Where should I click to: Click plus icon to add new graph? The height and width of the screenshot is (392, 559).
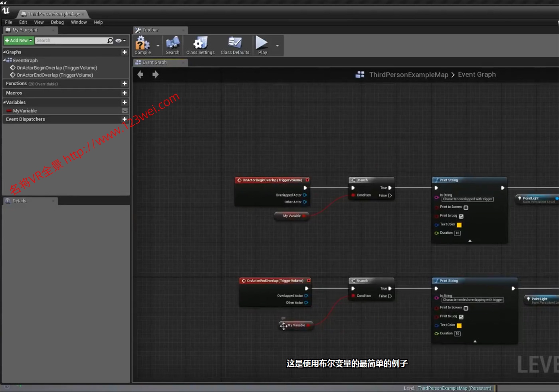coord(125,52)
